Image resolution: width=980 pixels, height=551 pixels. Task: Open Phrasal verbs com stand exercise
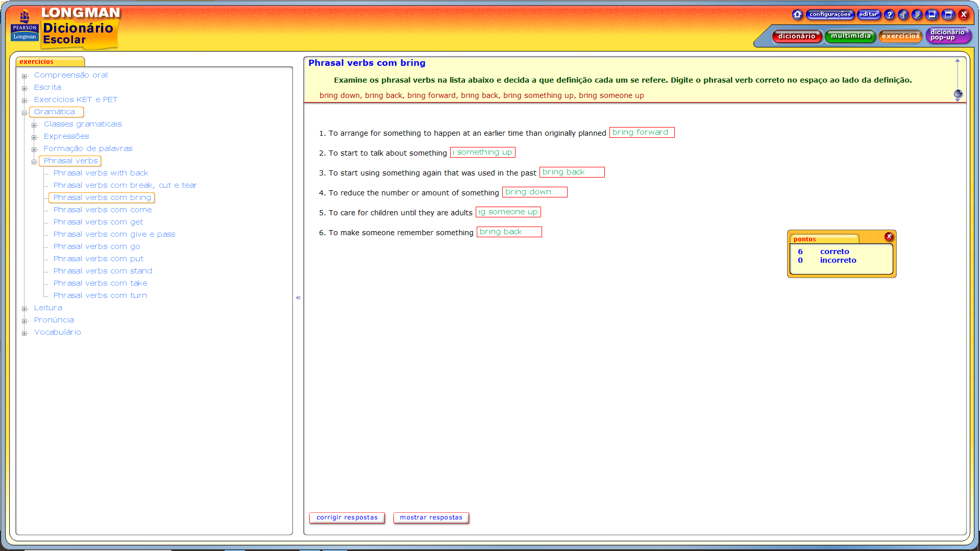103,271
